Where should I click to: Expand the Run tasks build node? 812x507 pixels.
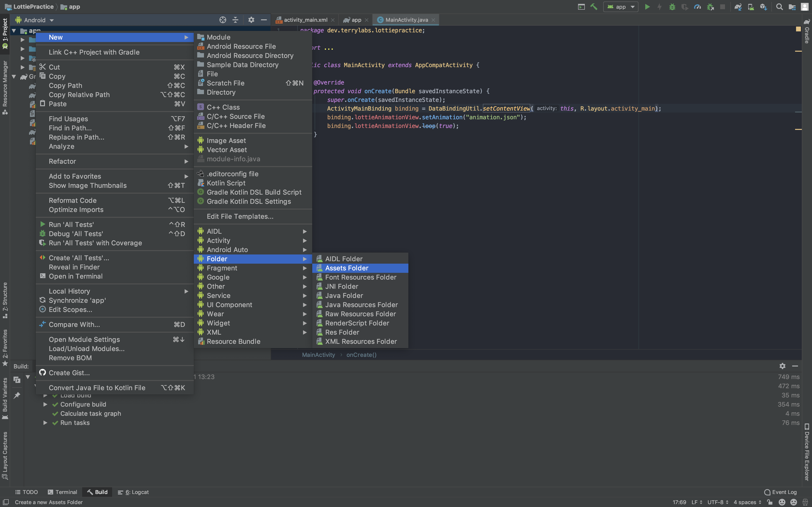pyautogui.click(x=45, y=423)
